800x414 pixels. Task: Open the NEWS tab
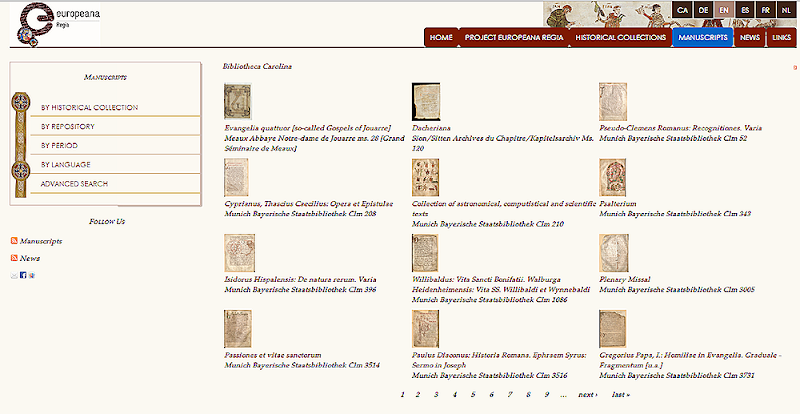tap(749, 37)
